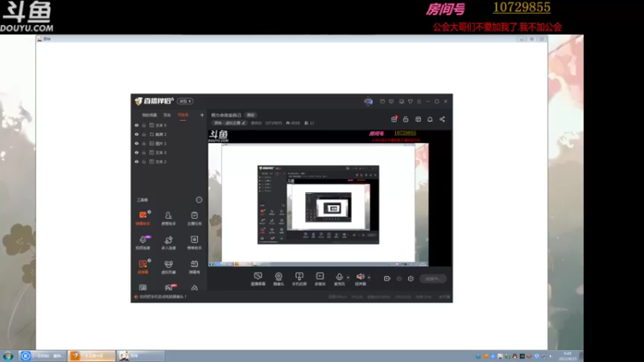Select the active orange scene tab
This screenshot has width=644, height=362.
click(x=183, y=115)
